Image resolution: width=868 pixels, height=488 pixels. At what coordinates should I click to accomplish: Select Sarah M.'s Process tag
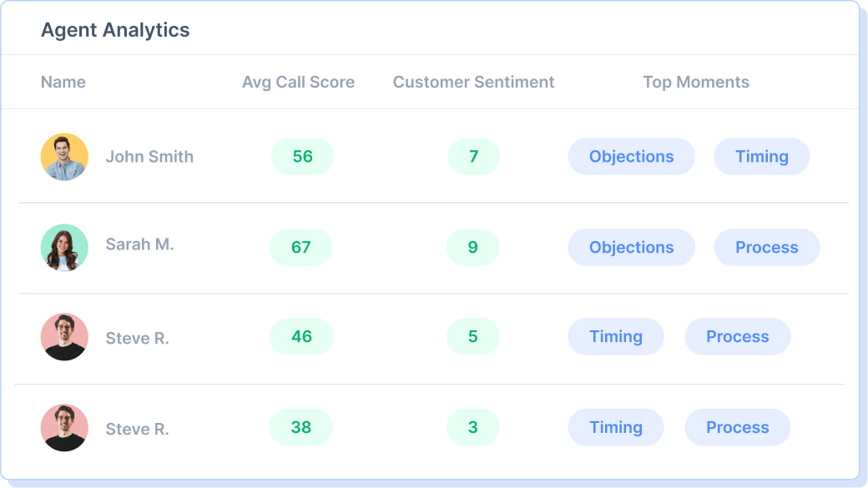(767, 247)
